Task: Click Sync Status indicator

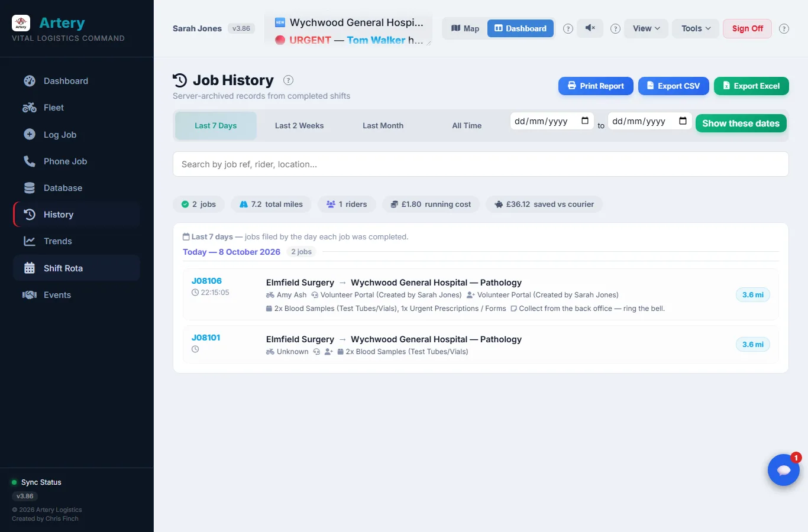Action: [x=37, y=482]
